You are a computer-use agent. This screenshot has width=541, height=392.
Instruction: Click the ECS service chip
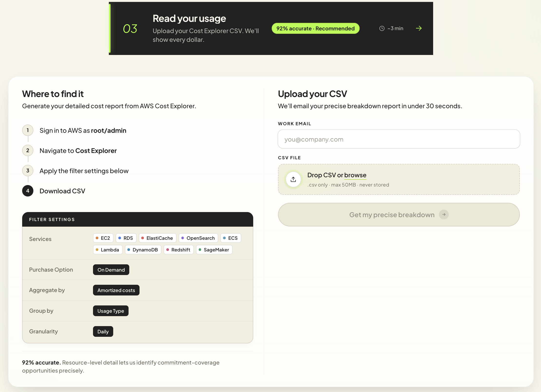click(231, 238)
